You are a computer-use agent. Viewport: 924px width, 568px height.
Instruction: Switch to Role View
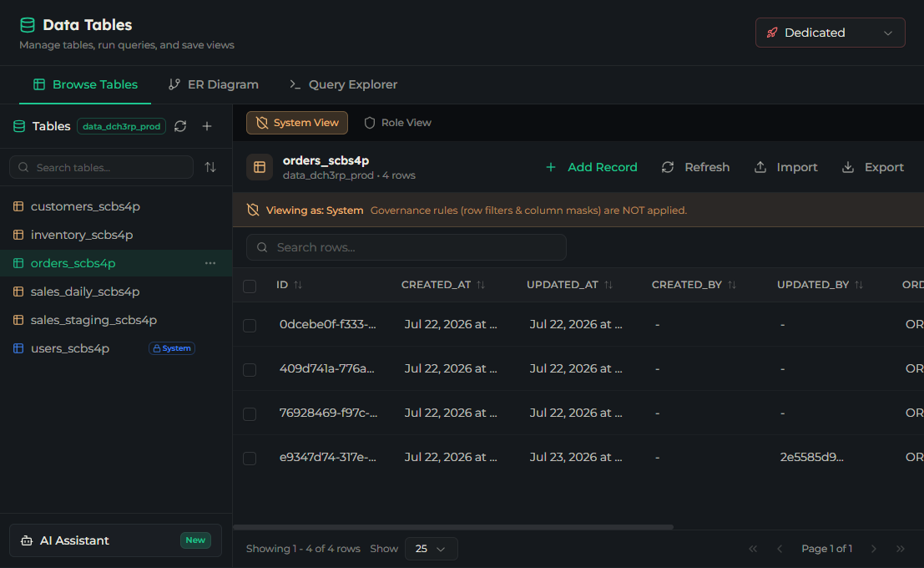click(398, 123)
